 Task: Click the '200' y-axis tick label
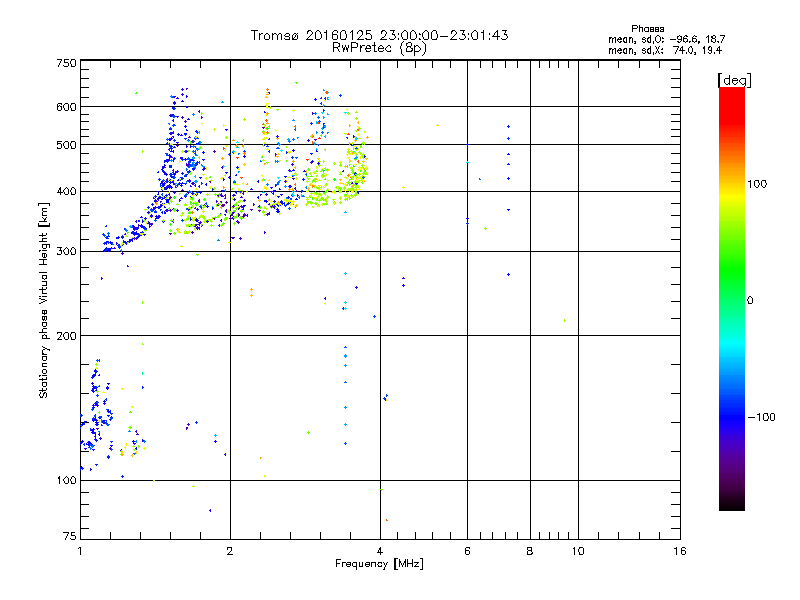(x=66, y=336)
